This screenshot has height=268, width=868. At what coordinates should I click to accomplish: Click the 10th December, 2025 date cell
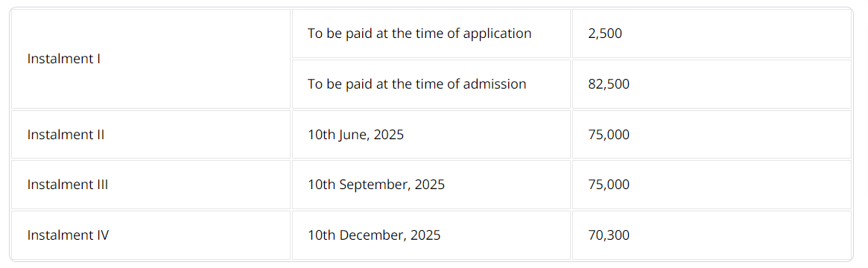(431, 234)
